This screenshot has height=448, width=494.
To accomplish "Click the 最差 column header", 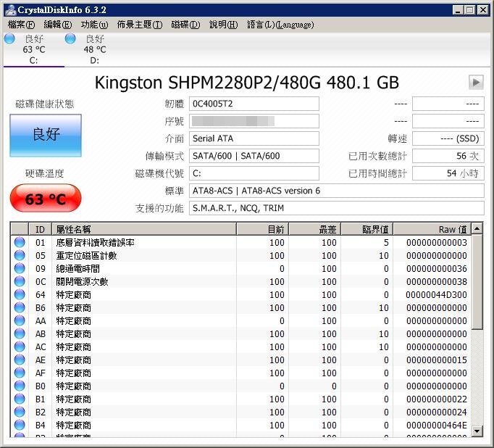I will 314,229.
